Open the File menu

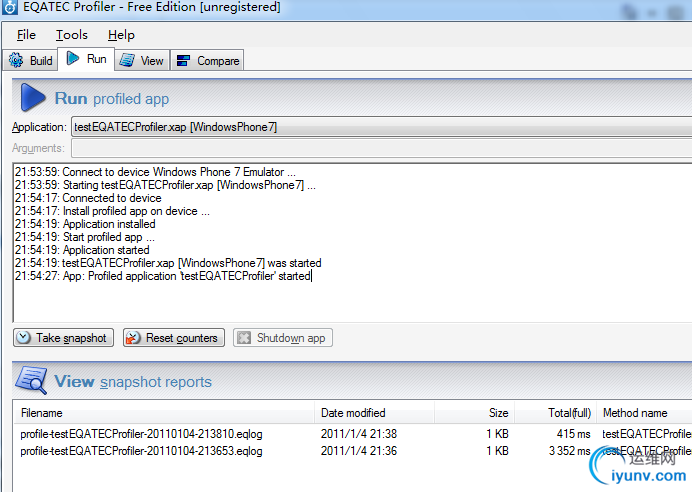26,34
